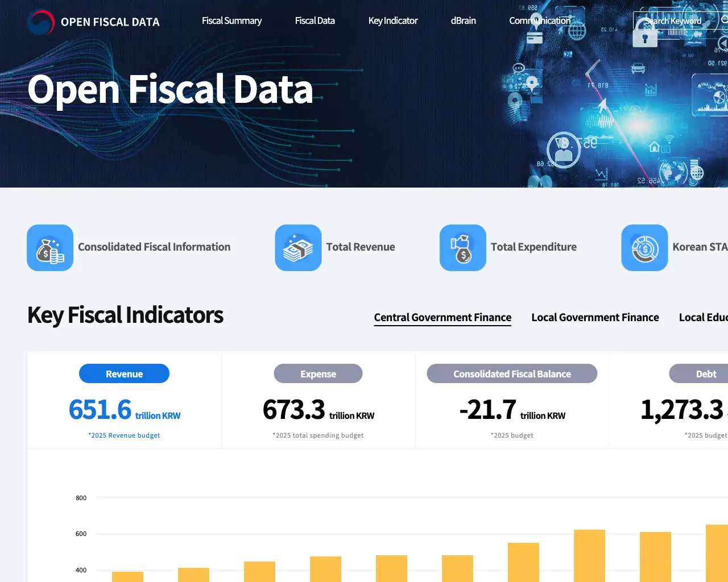The height and width of the screenshot is (582, 728).
Task: Select the Expense indicator button
Action: coord(318,373)
